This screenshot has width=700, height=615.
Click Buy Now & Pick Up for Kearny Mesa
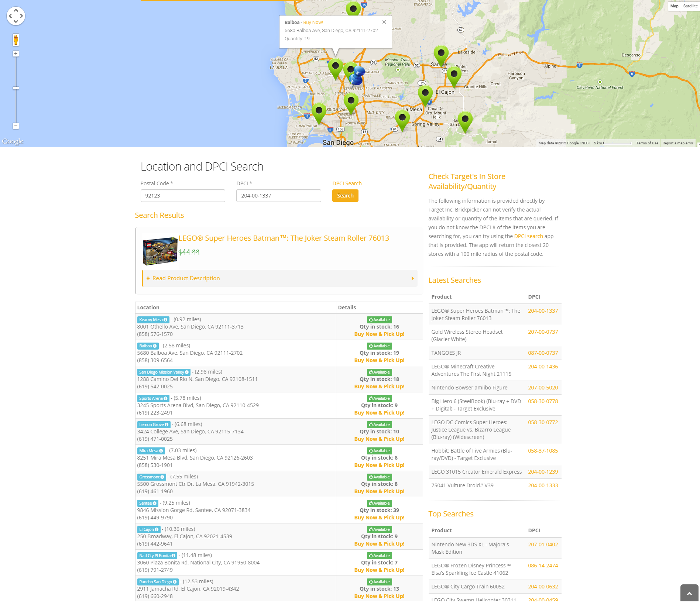tap(379, 334)
